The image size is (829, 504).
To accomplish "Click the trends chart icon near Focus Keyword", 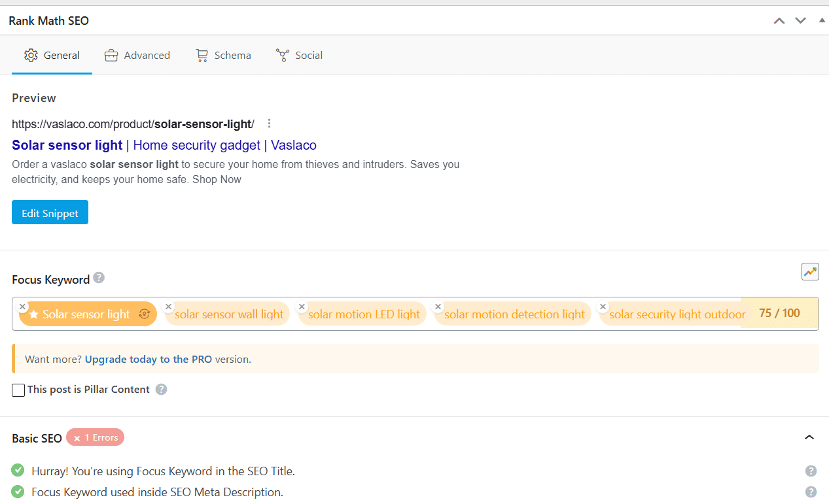I will (810, 271).
